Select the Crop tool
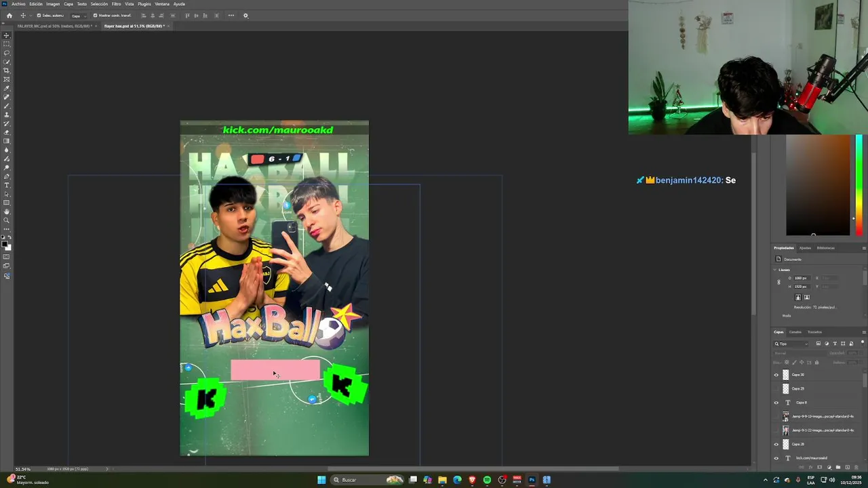 (x=7, y=70)
